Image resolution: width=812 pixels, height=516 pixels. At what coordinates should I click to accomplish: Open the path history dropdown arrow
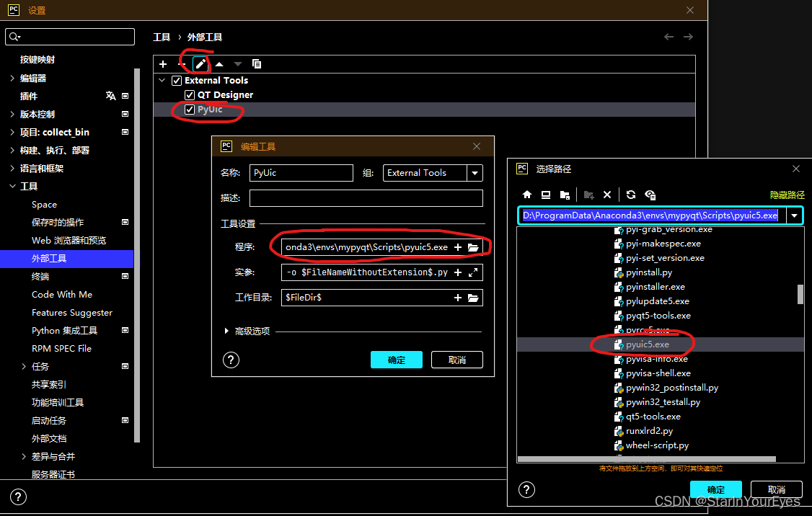pos(794,215)
